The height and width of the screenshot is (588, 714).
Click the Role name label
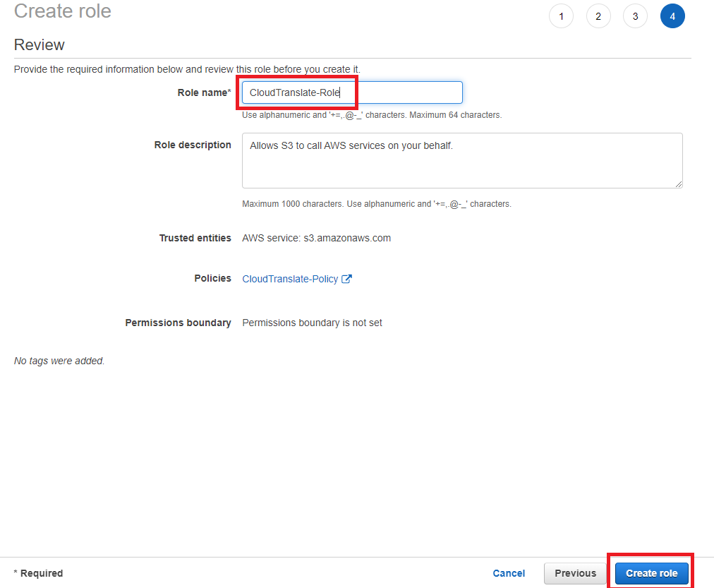(203, 92)
